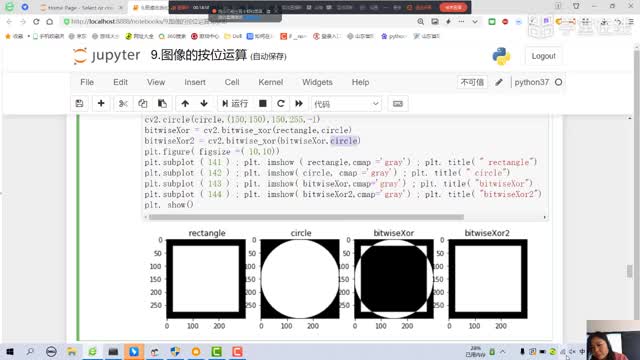Open the command palette keyboard icon

398,104
